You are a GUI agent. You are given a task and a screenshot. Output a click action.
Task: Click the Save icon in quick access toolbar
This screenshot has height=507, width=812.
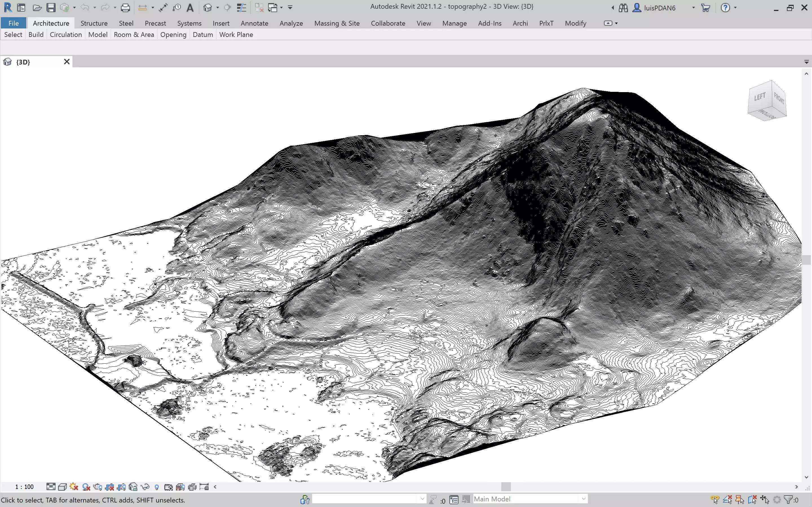click(x=51, y=7)
